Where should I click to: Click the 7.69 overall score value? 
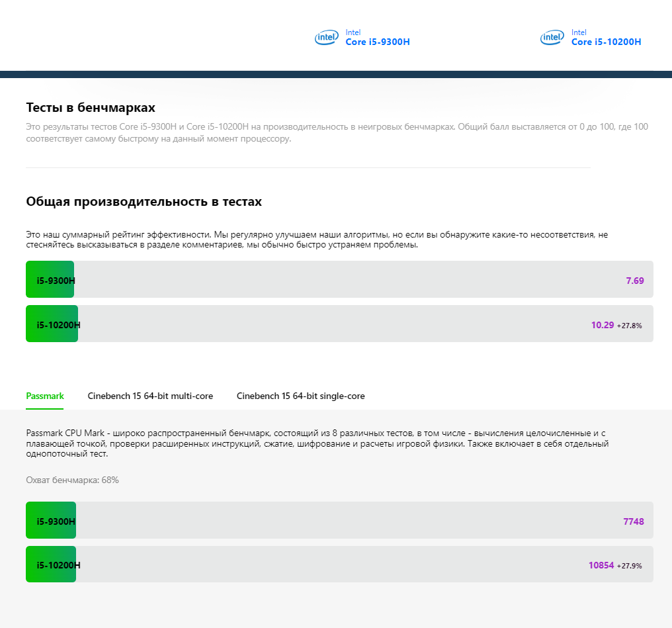(635, 281)
